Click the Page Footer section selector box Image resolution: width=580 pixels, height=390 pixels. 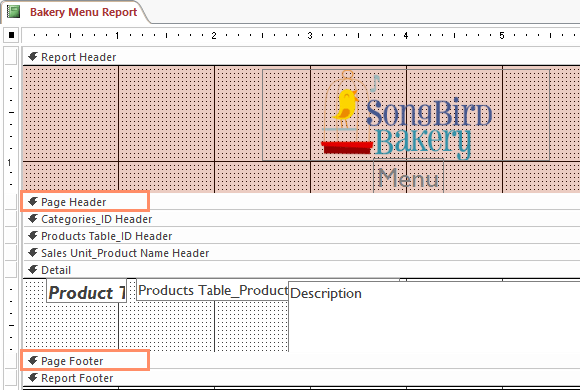pyautogui.click(x=11, y=361)
